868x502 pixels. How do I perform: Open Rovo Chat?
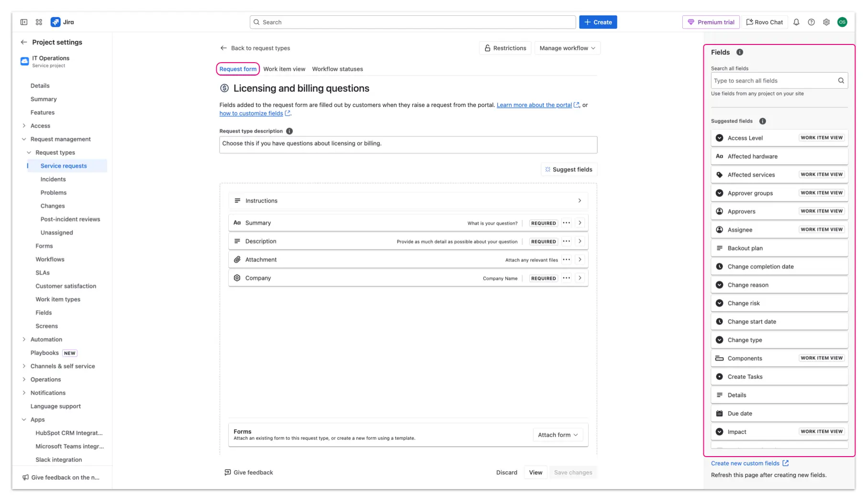click(765, 22)
